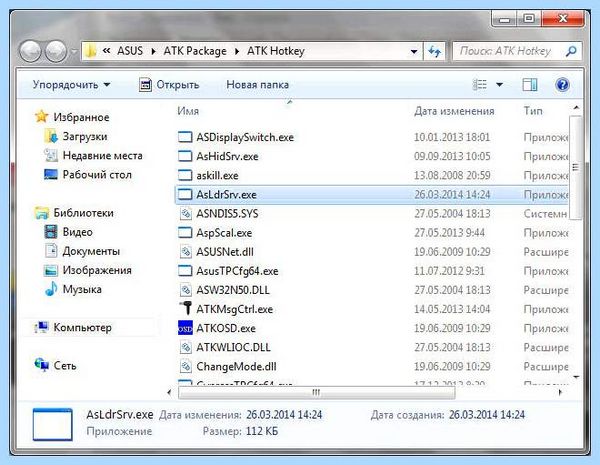Click the ASDisplaySwitch.exe file icon
This screenshot has height=465, width=600.
185,137
